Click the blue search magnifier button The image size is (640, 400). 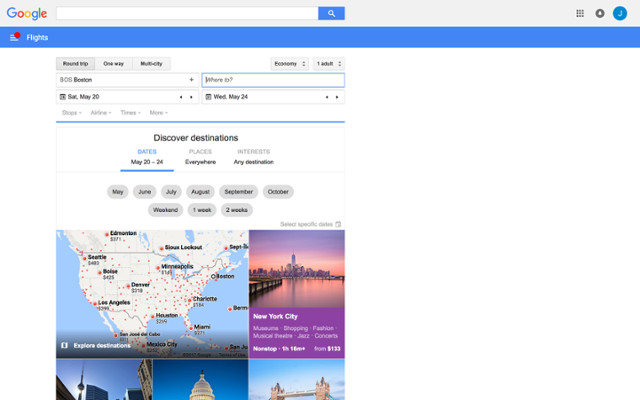point(331,13)
